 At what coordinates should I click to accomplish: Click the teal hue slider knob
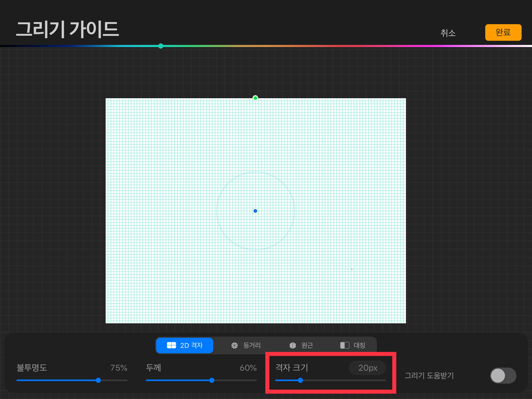click(x=161, y=46)
